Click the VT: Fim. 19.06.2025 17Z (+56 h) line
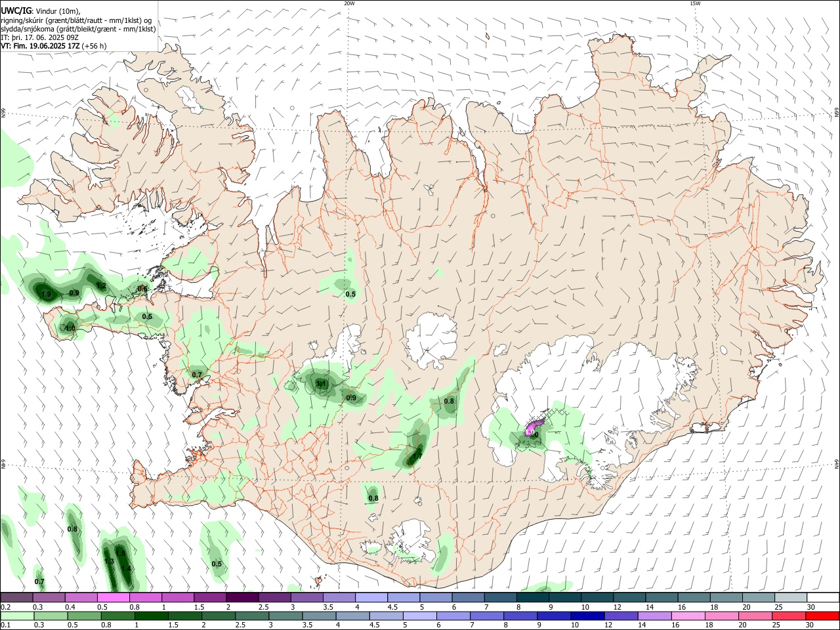Image resolution: width=840 pixels, height=630 pixels. [x=53, y=46]
